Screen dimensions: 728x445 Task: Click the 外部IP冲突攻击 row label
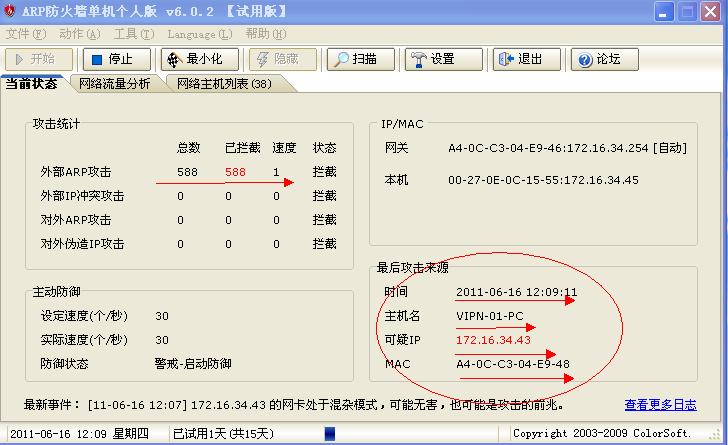click(x=82, y=196)
